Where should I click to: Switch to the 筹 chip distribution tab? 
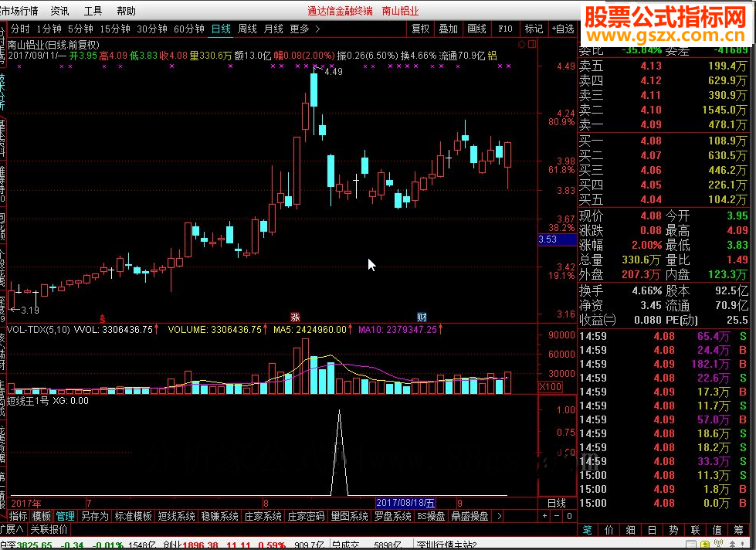739,530
